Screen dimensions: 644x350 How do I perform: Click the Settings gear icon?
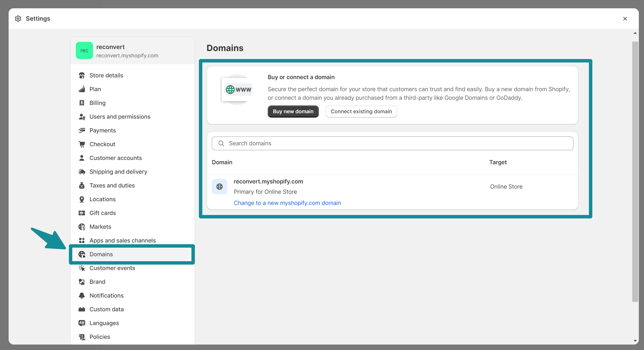pos(18,18)
